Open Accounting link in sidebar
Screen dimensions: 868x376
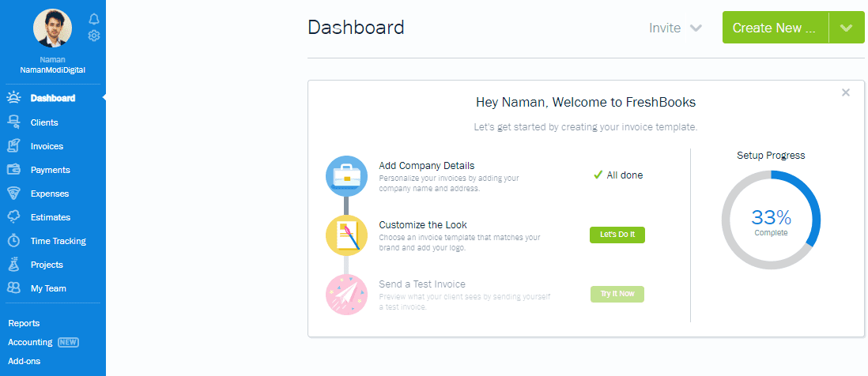pyautogui.click(x=30, y=342)
